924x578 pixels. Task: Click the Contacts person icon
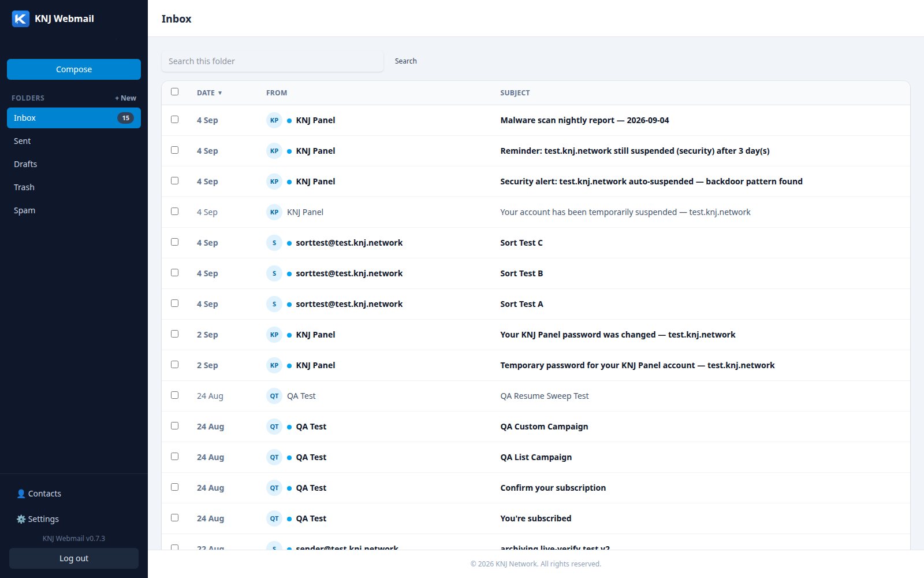coord(21,494)
